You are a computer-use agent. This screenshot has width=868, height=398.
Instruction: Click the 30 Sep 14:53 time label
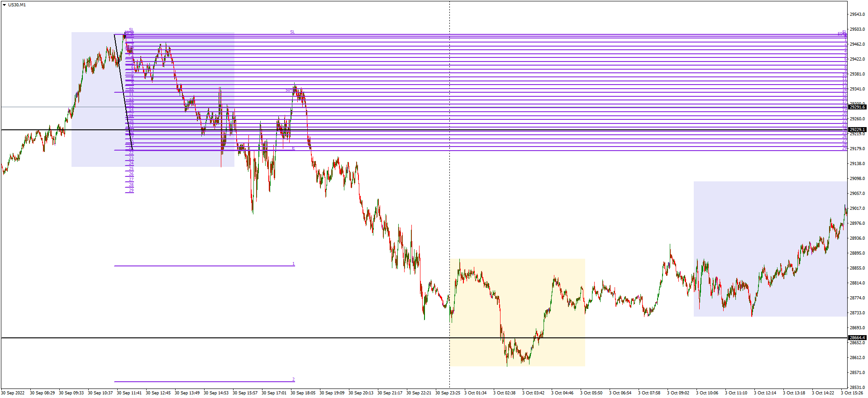coord(216,393)
